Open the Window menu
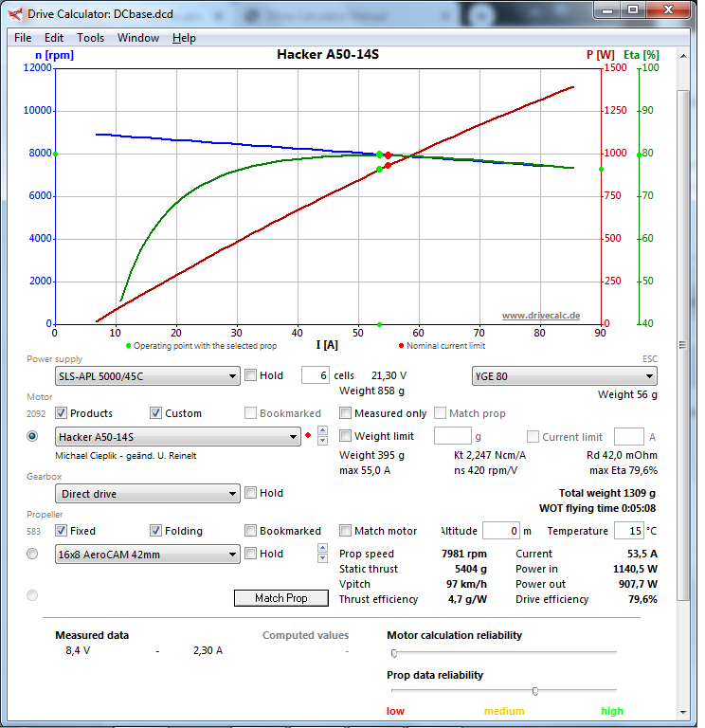The width and height of the screenshot is (705, 728). pyautogui.click(x=138, y=38)
